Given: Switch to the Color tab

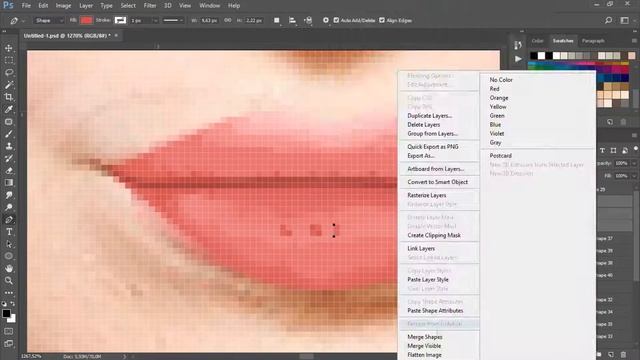Looking at the screenshot, I should coord(538,41).
